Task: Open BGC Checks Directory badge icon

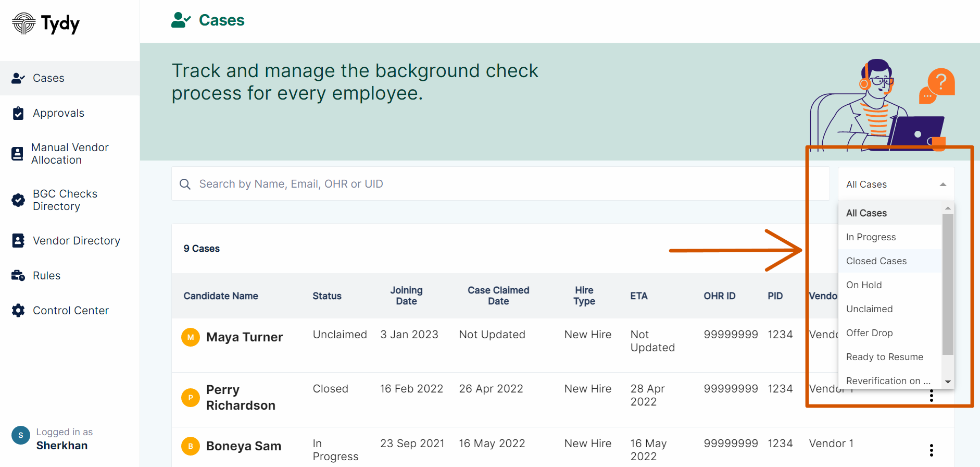Action: (18, 200)
